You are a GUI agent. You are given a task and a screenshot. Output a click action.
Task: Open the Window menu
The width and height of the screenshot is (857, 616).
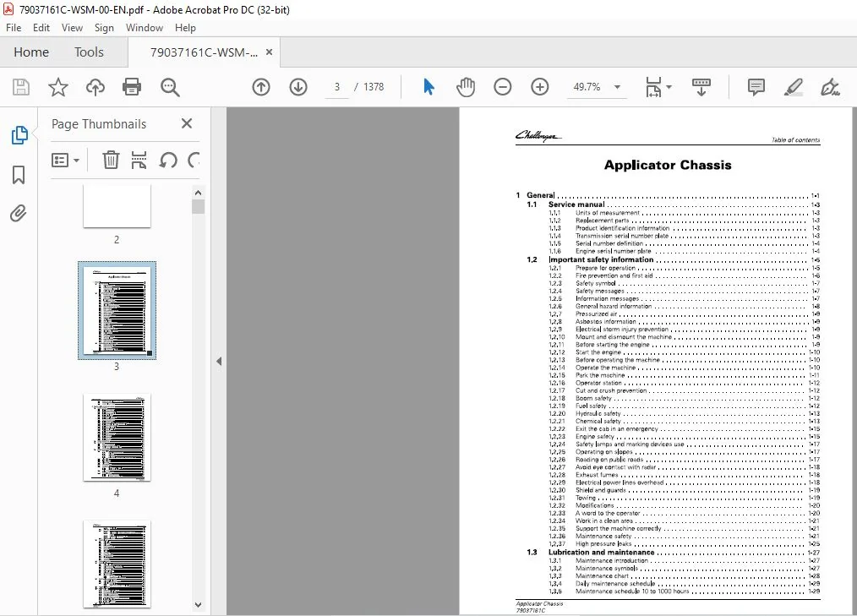point(145,28)
